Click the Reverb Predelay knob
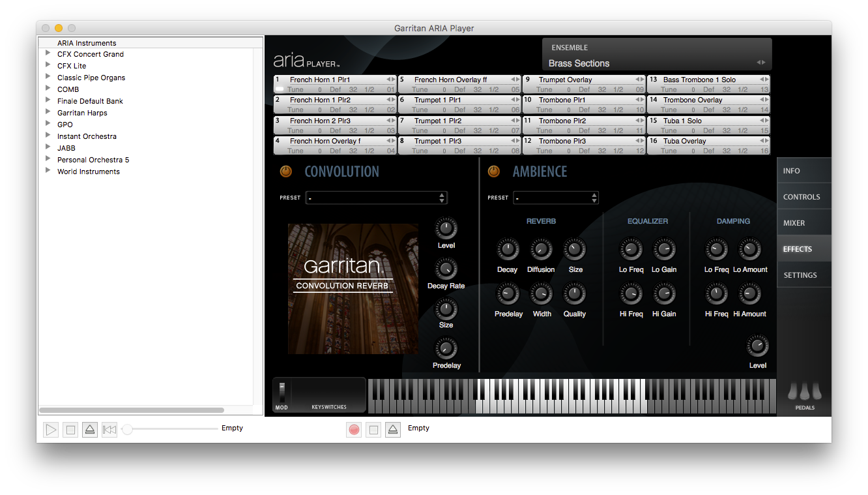 [508, 294]
